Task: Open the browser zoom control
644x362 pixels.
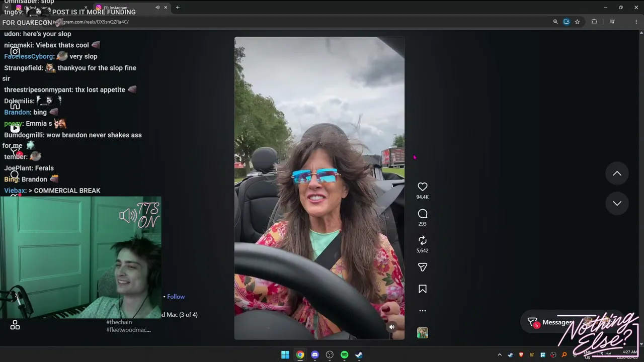Action: pyautogui.click(x=555, y=22)
